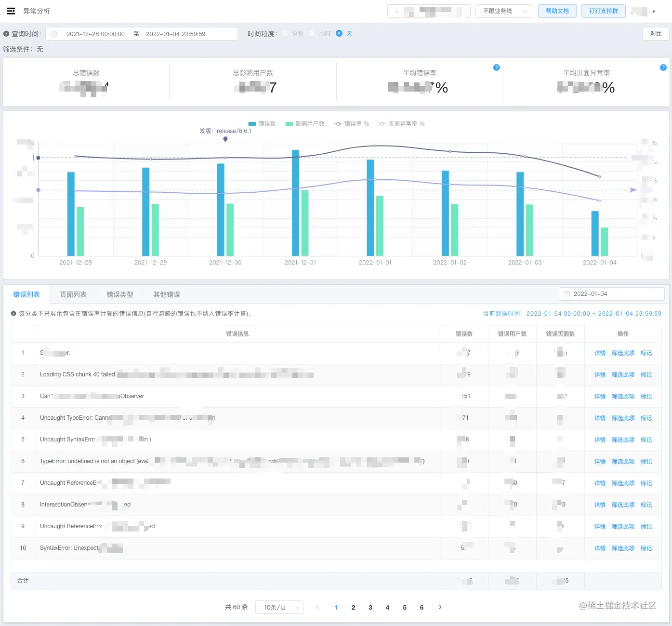The image size is (672, 626).
Task: Click 筛选此项 for row 7 Uncaught ReferenceError
Action: coord(623,483)
